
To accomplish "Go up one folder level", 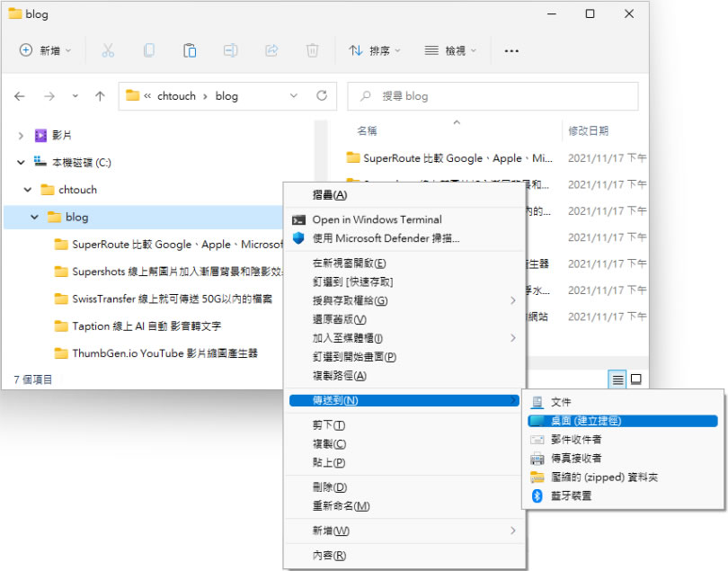I will point(100,96).
